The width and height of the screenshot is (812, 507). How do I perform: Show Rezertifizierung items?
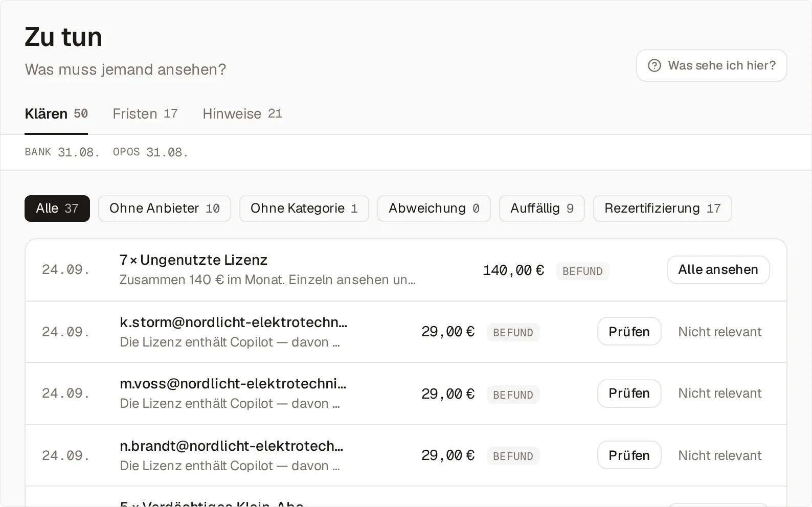click(x=663, y=209)
